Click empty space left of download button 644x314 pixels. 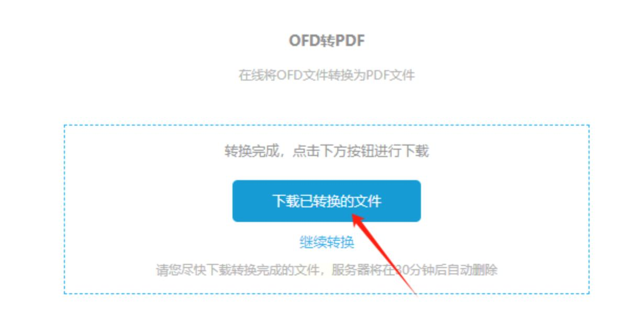(149, 201)
